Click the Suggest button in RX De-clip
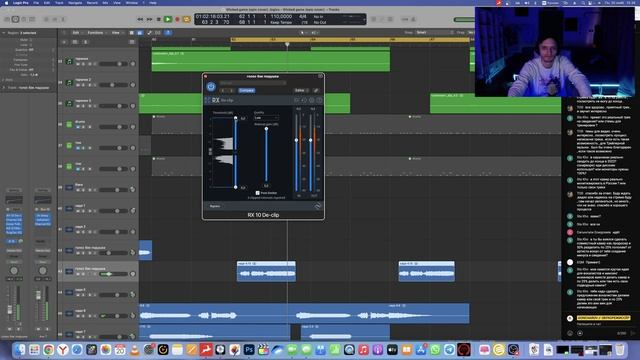640x360 pixels. pyautogui.click(x=215, y=206)
